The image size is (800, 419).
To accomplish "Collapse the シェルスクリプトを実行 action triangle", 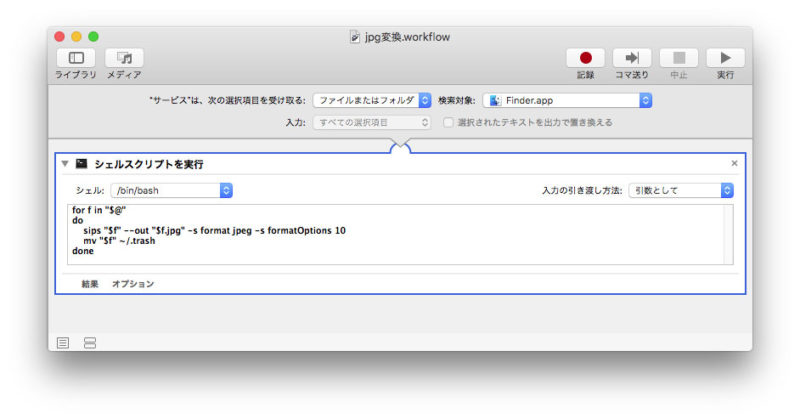I will (65, 163).
